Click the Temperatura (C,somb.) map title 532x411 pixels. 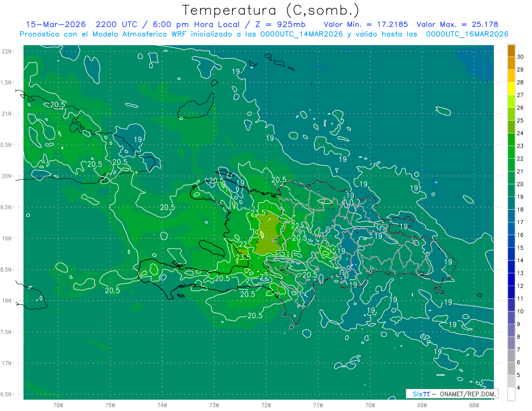[x=270, y=10]
